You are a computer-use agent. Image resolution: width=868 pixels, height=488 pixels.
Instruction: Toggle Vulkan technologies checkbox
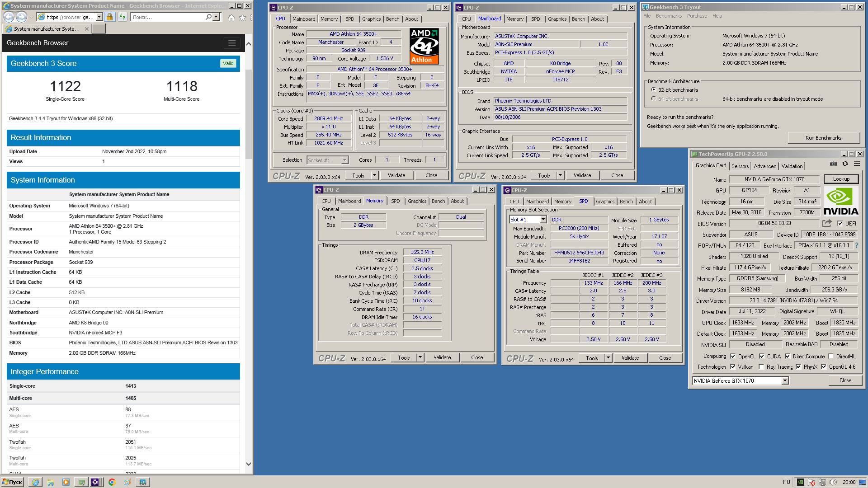733,366
